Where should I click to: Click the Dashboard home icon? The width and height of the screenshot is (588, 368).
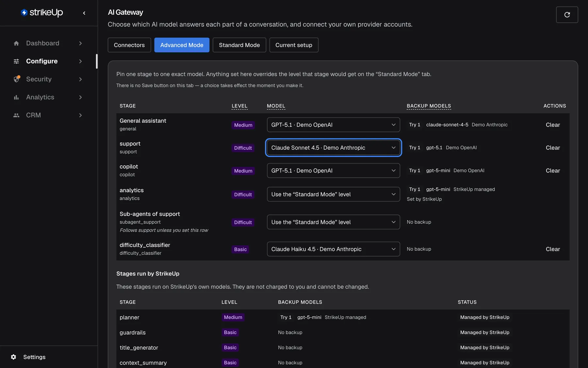tap(16, 43)
